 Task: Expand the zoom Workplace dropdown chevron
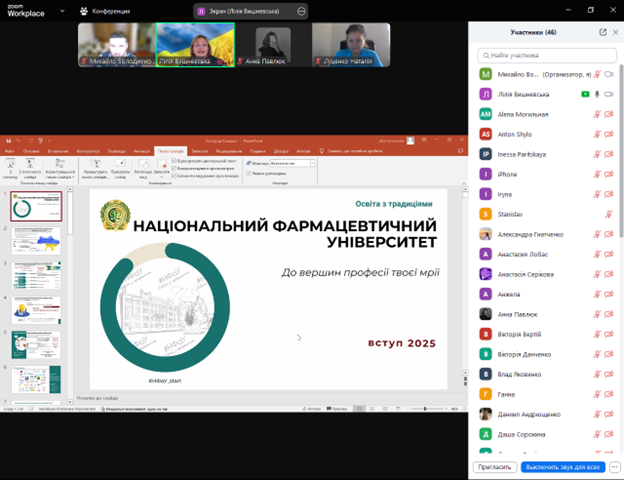coord(62,11)
